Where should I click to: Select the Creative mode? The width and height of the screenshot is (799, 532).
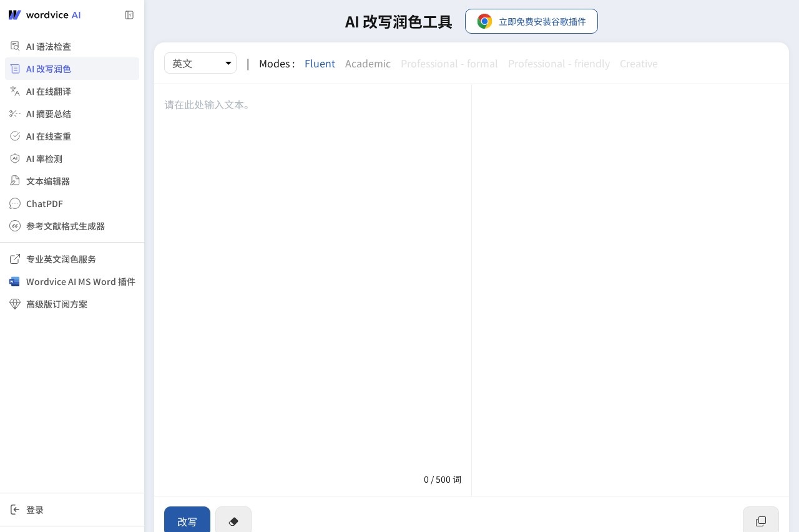(639, 64)
